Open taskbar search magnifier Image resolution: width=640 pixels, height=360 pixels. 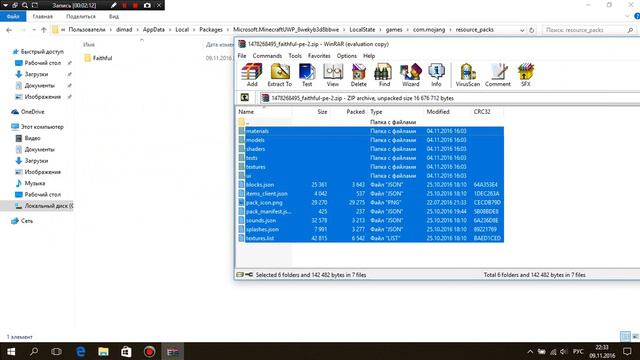tap(34, 351)
